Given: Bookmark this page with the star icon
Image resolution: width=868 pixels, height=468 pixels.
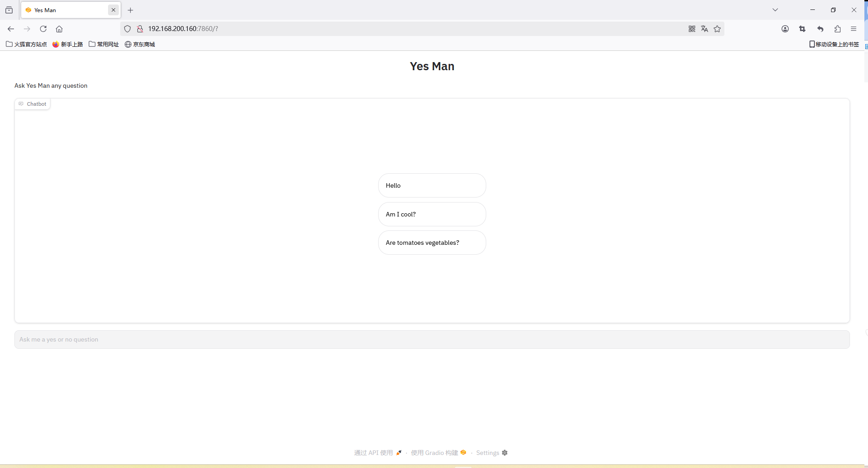Looking at the screenshot, I should tap(717, 29).
